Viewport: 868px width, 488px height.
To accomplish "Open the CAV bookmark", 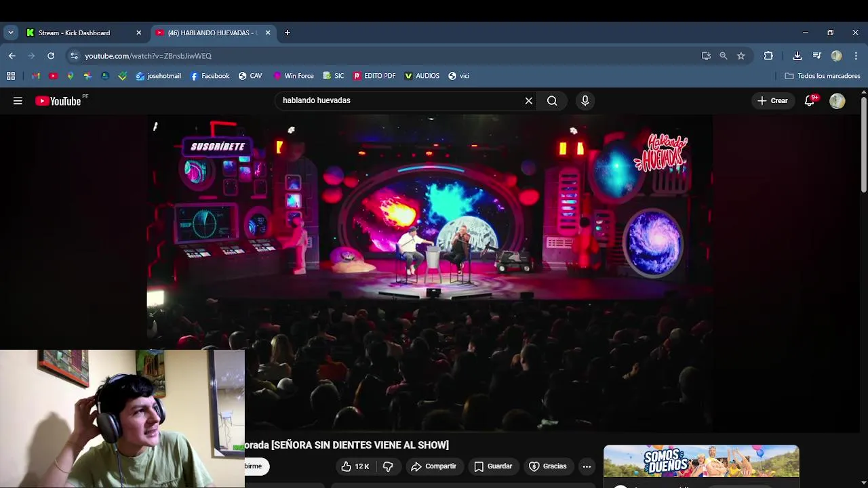I will click(250, 76).
